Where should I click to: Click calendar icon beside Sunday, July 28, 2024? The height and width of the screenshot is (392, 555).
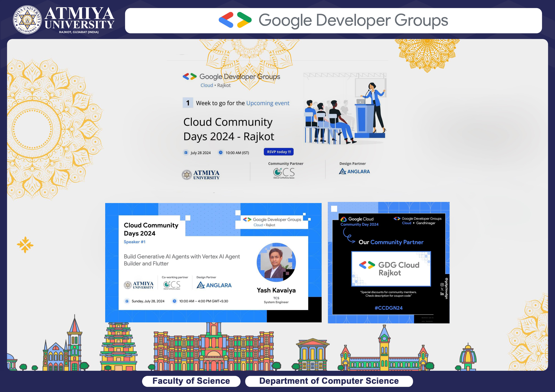pyautogui.click(x=127, y=301)
